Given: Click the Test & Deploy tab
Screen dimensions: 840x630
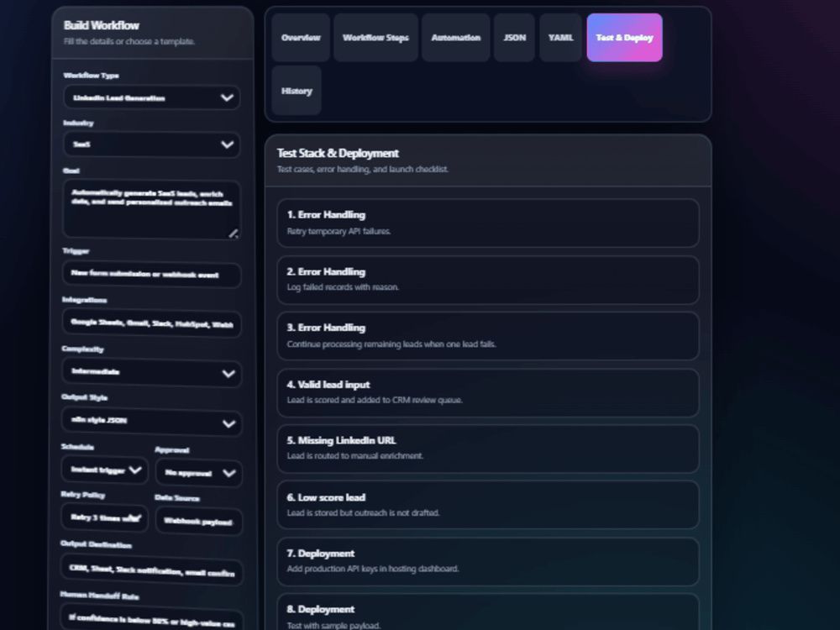Looking at the screenshot, I should point(625,38).
